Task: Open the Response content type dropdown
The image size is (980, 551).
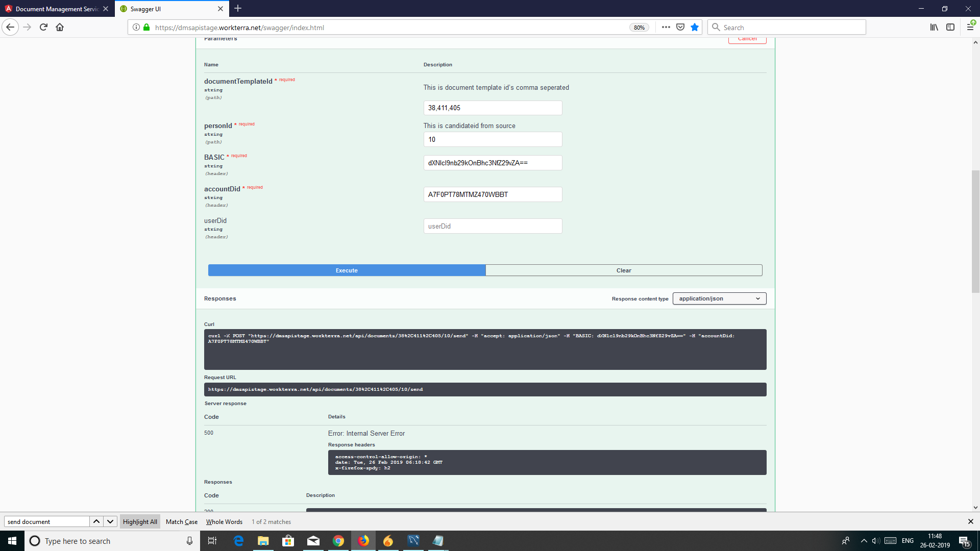Action: click(x=719, y=298)
